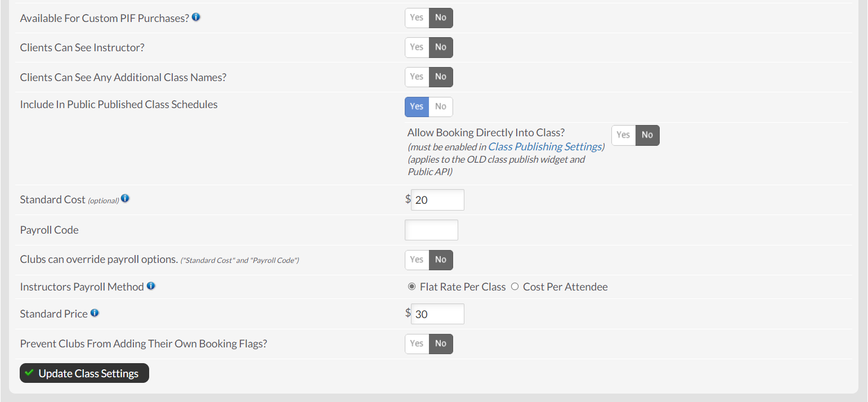
Task: Click info icon beside Custom PIF Purchases
Action: pos(196,17)
